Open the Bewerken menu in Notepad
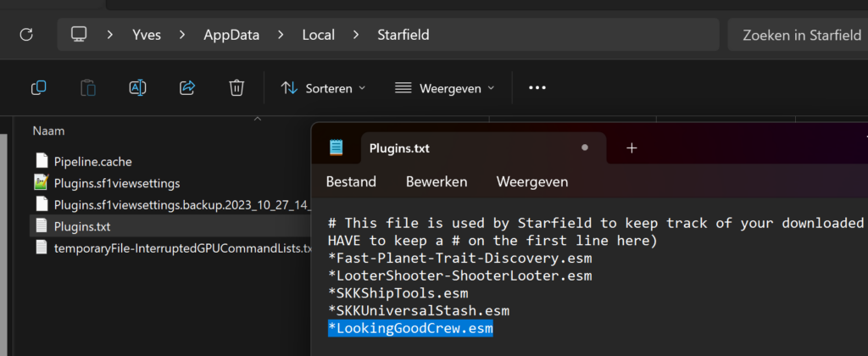 pyautogui.click(x=437, y=181)
